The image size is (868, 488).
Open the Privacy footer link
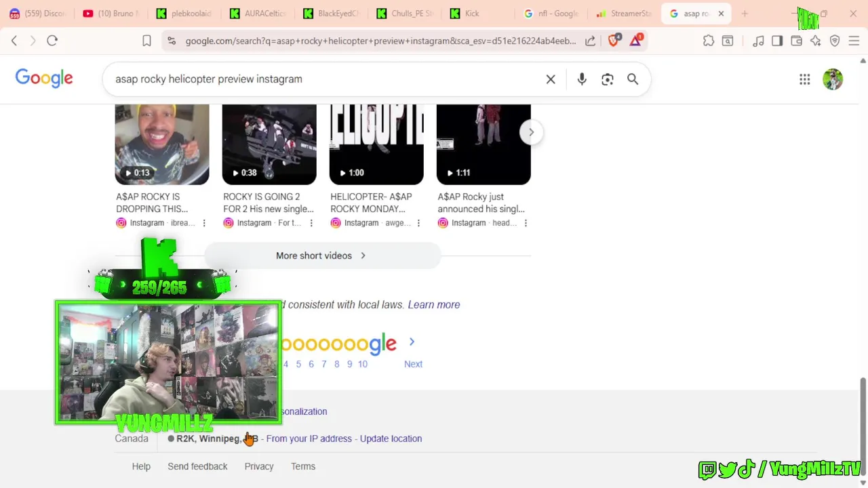tap(259, 466)
